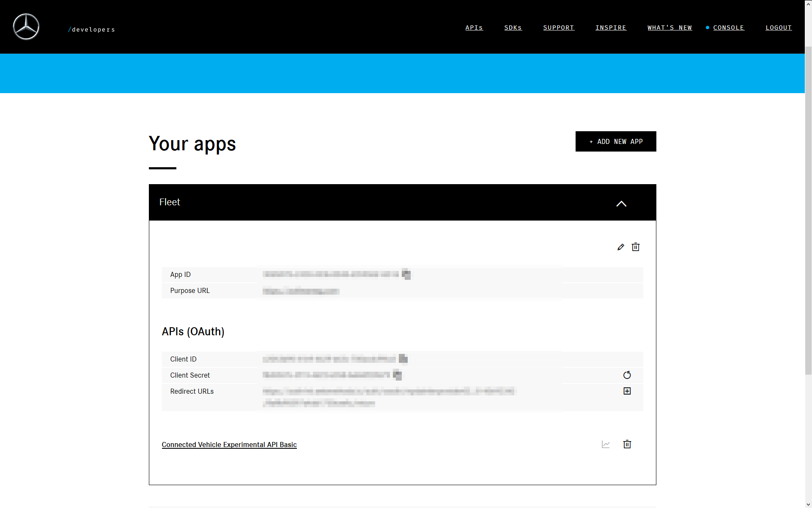The height and width of the screenshot is (508, 812).
Task: Select the Client Secret label
Action: [x=190, y=375]
